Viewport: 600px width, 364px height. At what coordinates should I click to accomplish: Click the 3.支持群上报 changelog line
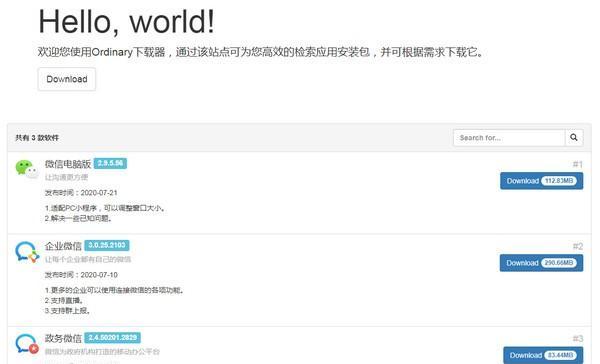click(x=67, y=311)
